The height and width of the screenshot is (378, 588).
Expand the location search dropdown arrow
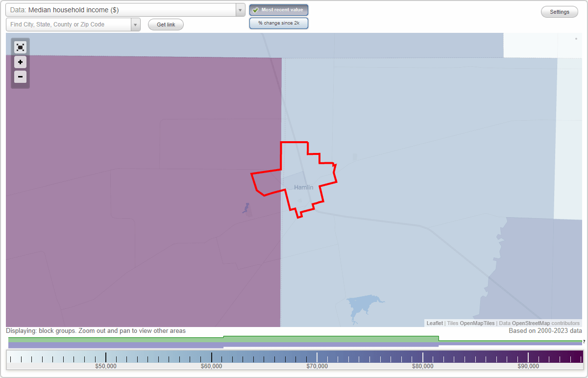135,24
